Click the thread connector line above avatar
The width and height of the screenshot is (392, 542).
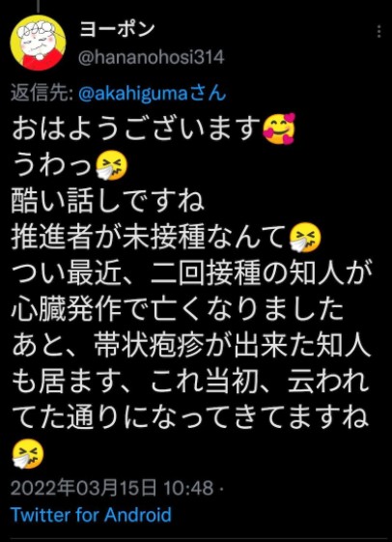coord(38,6)
